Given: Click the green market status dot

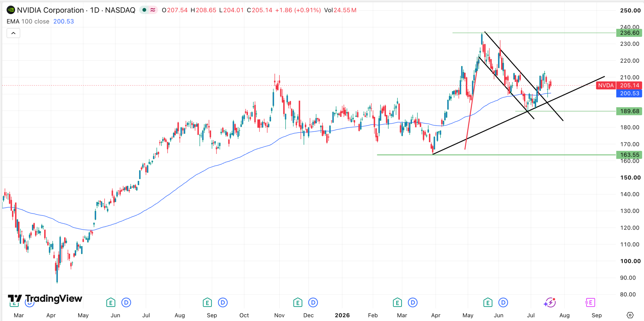Looking at the screenshot, I should click(x=144, y=10).
